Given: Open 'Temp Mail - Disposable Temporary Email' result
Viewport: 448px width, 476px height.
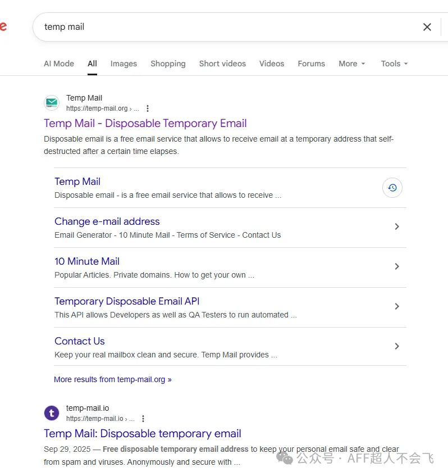Looking at the screenshot, I should tap(145, 124).
